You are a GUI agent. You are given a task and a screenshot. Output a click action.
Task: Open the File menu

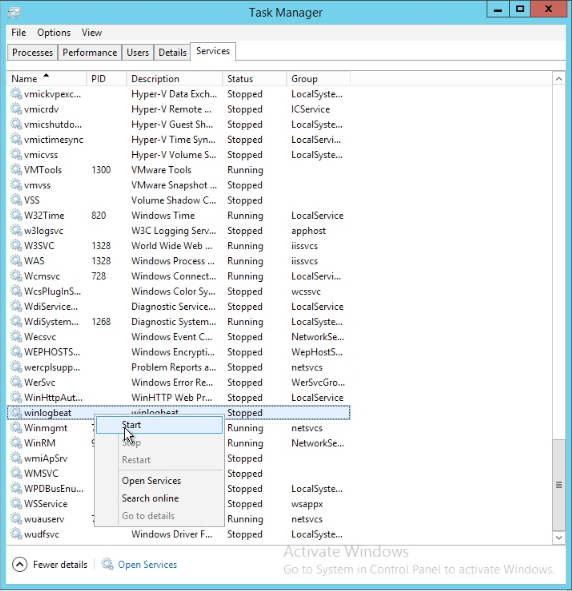point(18,33)
